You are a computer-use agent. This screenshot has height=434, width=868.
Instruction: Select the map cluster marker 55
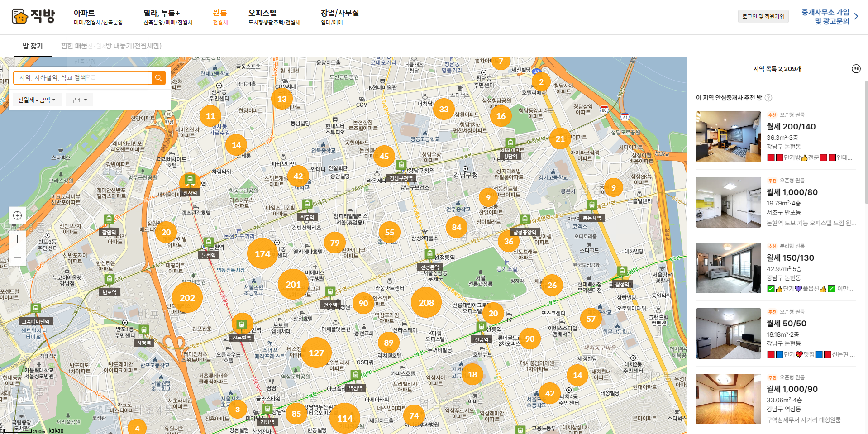point(390,233)
